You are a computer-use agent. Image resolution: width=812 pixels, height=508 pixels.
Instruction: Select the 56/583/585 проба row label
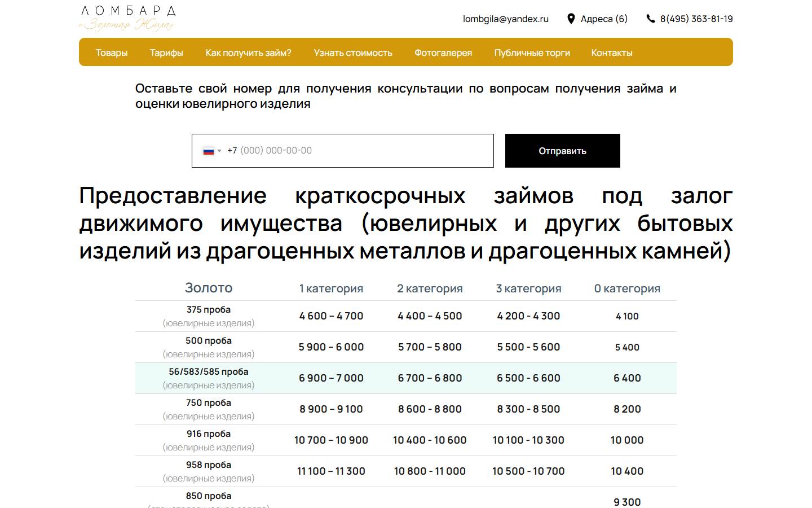[x=209, y=371]
